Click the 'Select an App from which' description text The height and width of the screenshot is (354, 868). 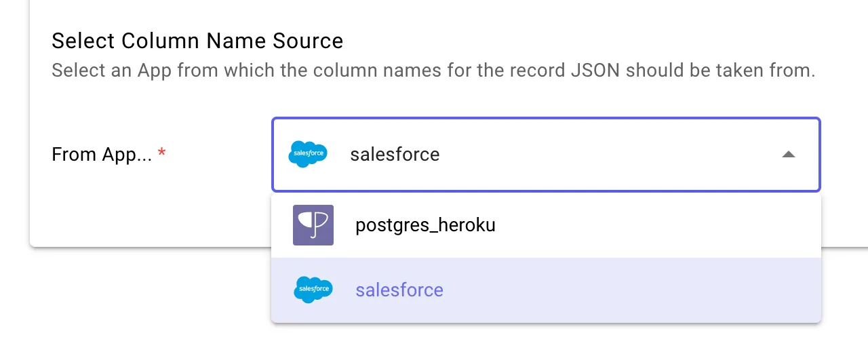coord(433,71)
